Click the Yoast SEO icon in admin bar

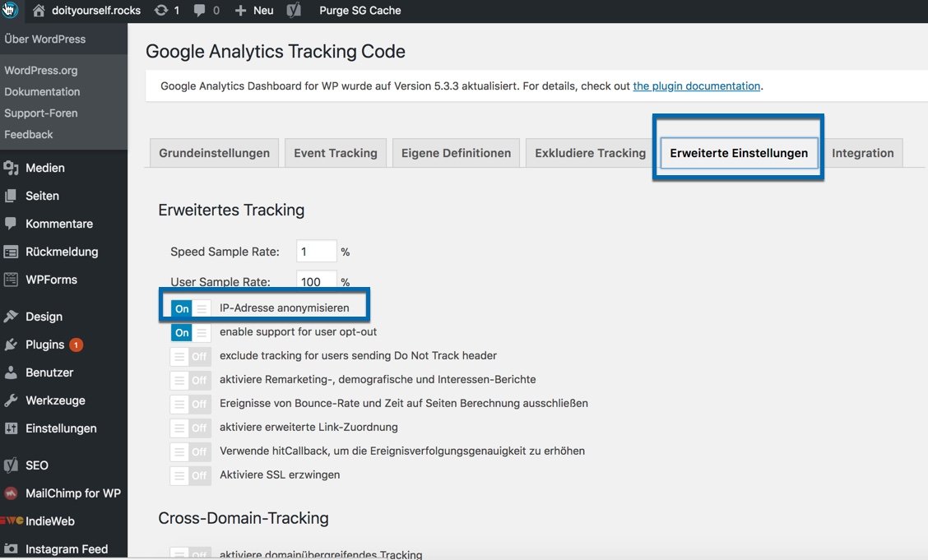pyautogui.click(x=294, y=11)
